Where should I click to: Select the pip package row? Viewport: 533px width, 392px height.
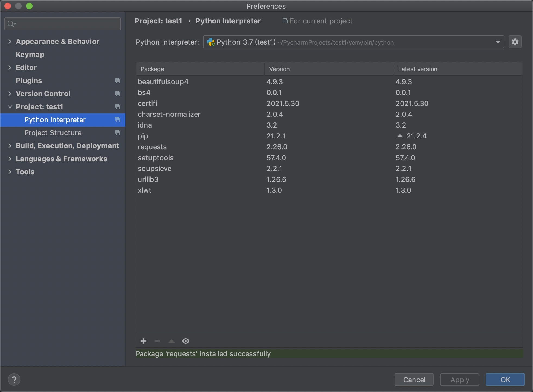coord(329,136)
